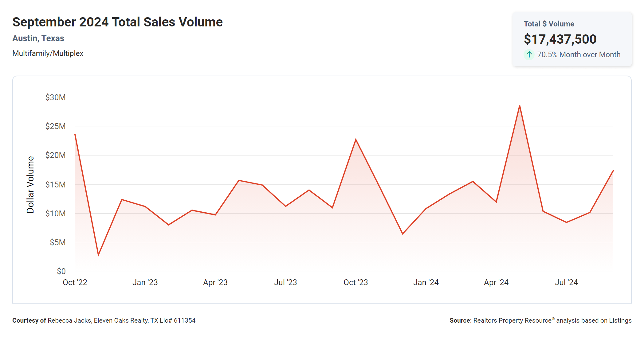Screen dimensions: 644x338
Task: Click the May '24 peak on chart
Action: [x=520, y=106]
